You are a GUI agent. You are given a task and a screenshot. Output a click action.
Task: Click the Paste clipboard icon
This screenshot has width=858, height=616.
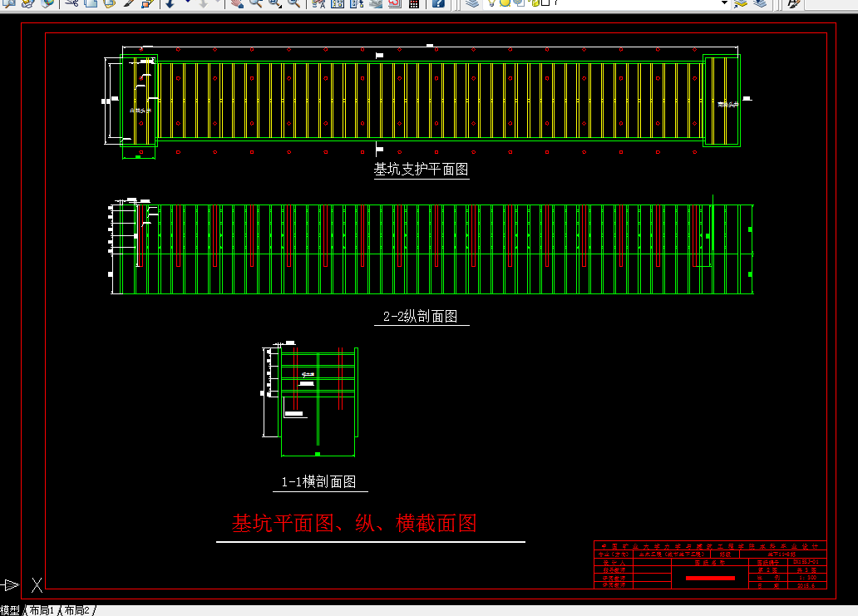pos(110,2)
